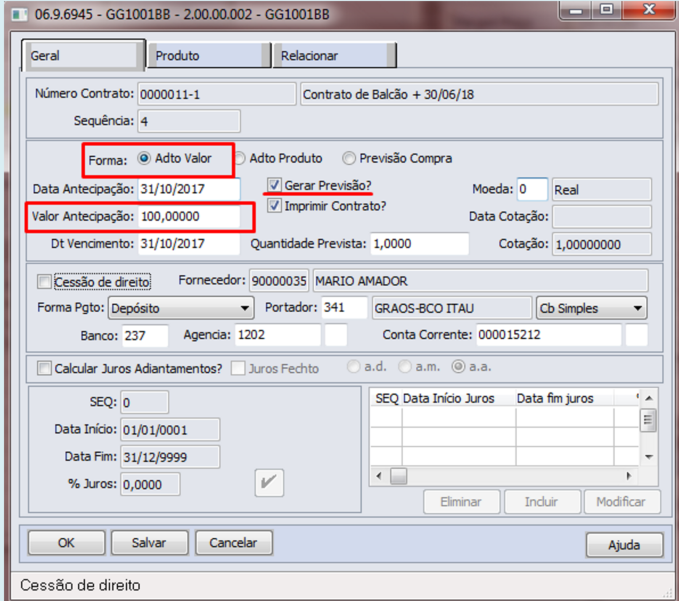679x601 pixels.
Task: Click the GRAOS-BCO ITAU portador name
Action: (452, 308)
